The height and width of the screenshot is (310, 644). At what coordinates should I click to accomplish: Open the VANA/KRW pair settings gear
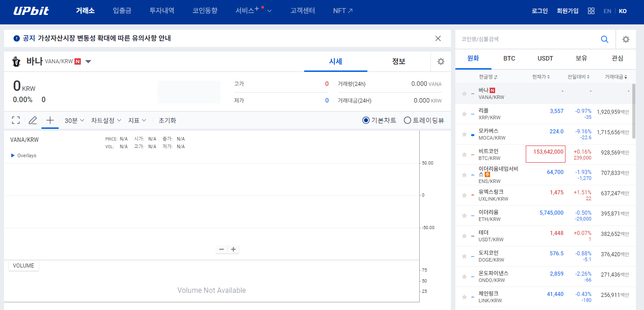pyautogui.click(x=440, y=61)
